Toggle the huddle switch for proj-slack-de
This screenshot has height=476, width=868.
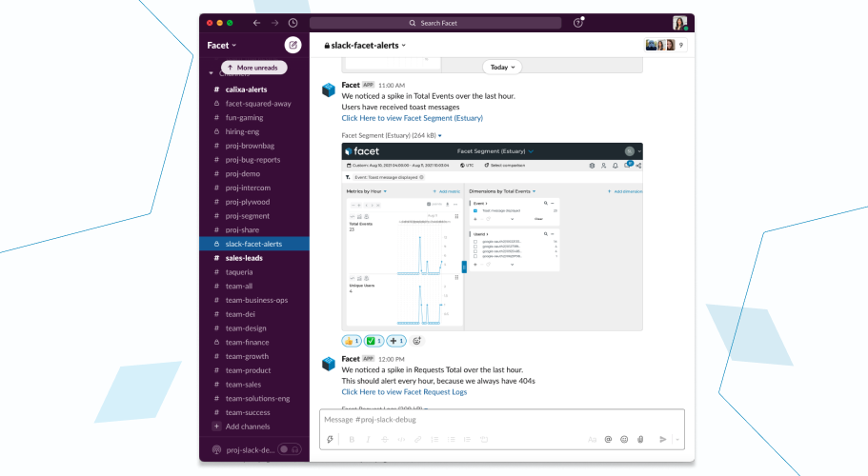click(x=289, y=449)
